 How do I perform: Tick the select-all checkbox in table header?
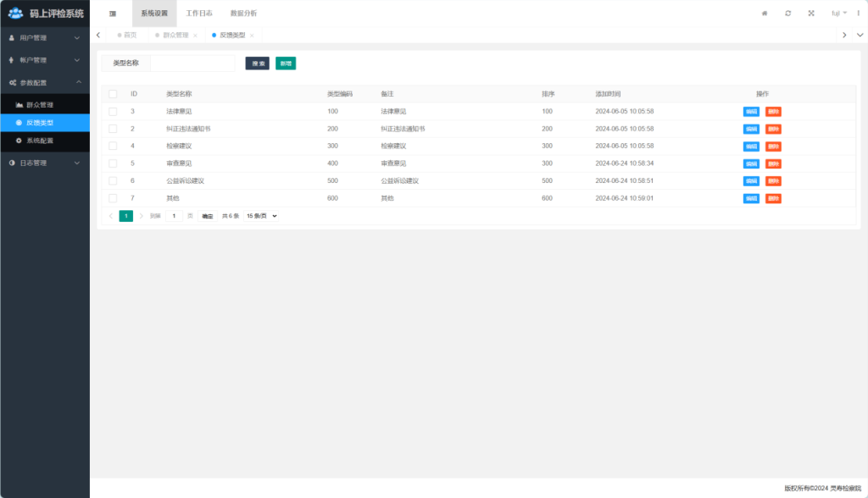coord(113,94)
